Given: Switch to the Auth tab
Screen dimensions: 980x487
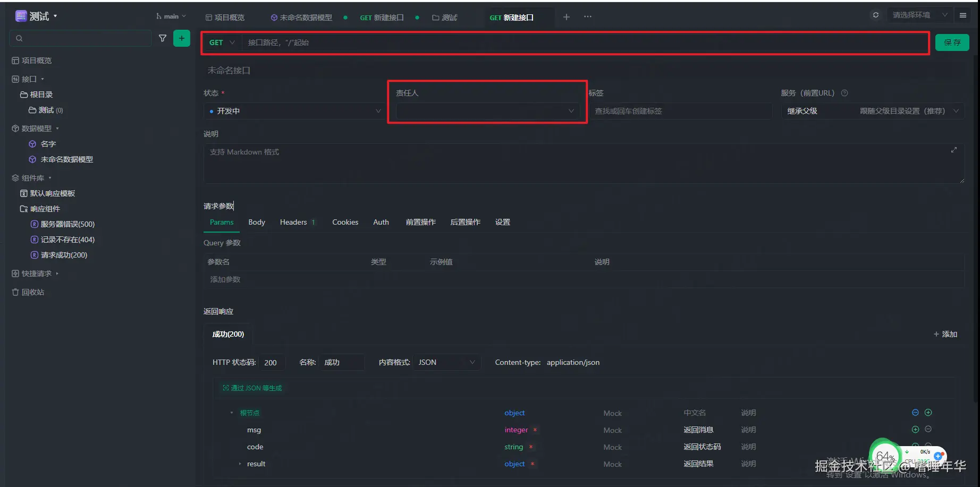Looking at the screenshot, I should 381,222.
